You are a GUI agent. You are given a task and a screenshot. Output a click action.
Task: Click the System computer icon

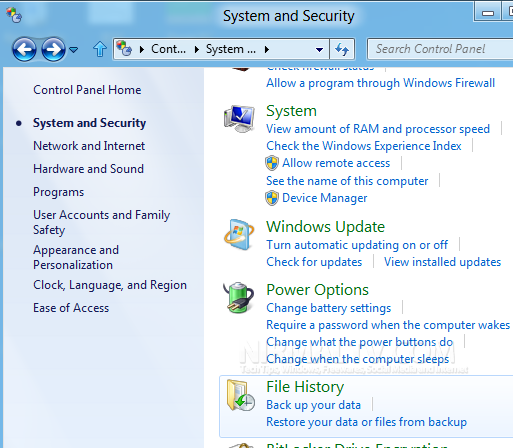(x=239, y=119)
